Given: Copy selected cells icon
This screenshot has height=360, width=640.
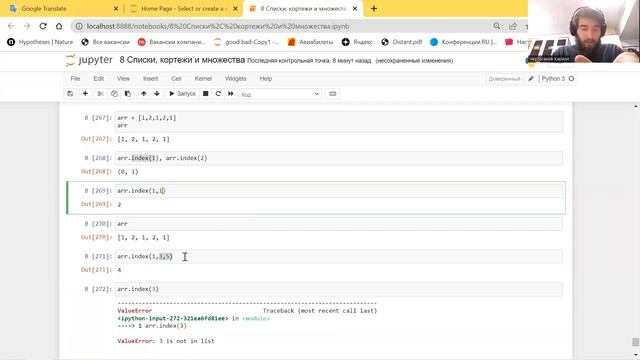Looking at the screenshot, I should 114,94.
